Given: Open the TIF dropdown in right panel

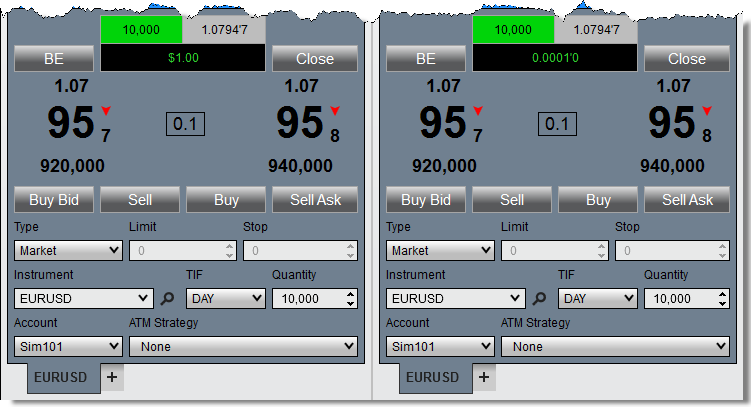Looking at the screenshot, I should (x=597, y=298).
